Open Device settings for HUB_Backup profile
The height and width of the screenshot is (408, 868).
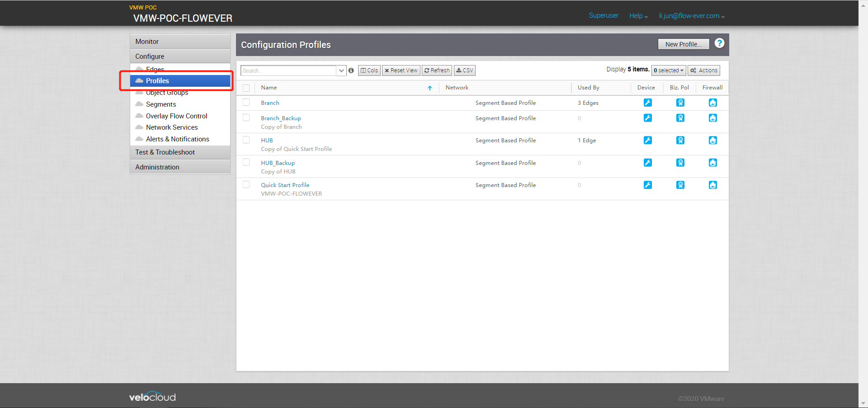[647, 163]
